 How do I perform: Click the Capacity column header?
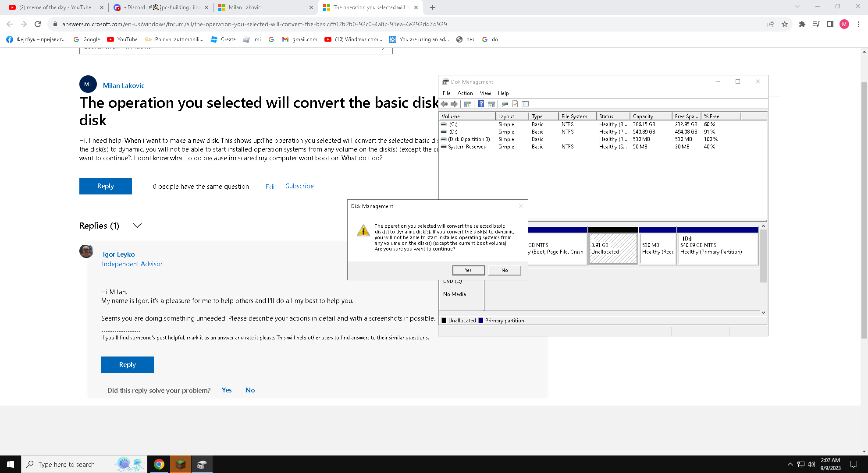pyautogui.click(x=651, y=116)
